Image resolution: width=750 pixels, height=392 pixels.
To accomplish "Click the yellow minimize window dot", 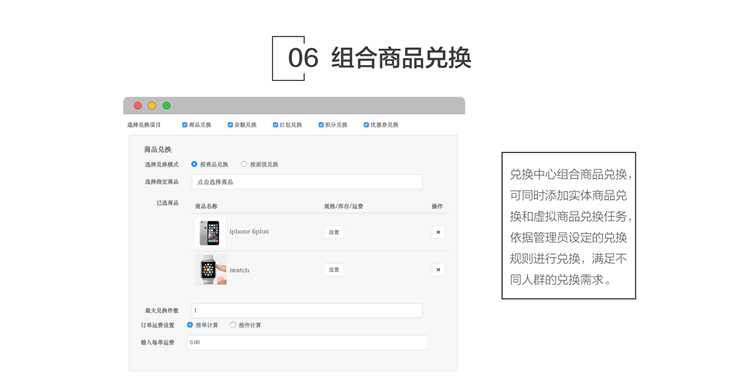I will click(x=152, y=106).
